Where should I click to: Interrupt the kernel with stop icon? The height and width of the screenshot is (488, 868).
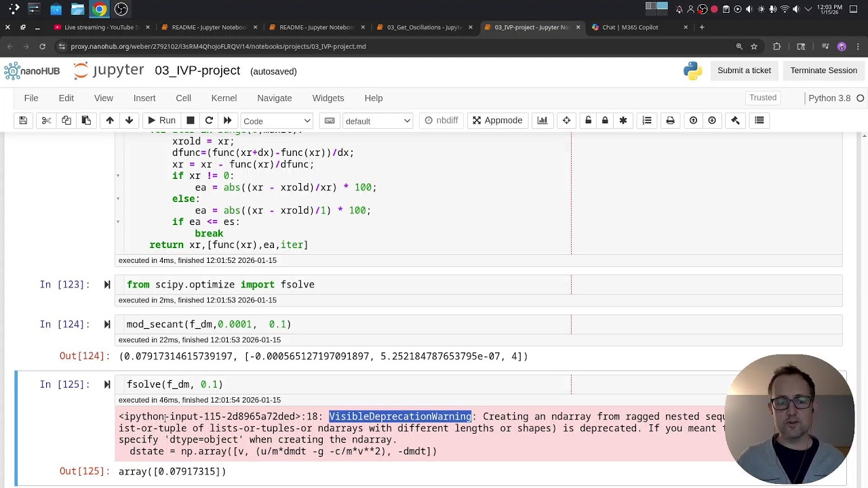(x=191, y=121)
